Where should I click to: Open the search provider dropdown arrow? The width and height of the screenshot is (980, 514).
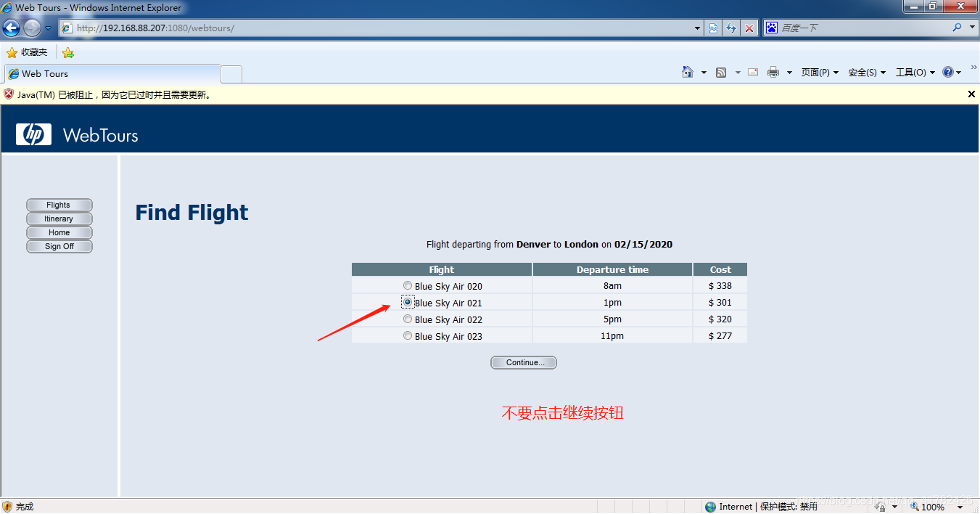click(x=972, y=28)
